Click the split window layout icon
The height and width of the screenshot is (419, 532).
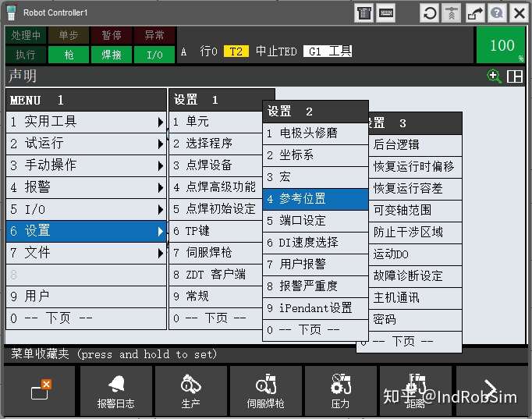[514, 76]
